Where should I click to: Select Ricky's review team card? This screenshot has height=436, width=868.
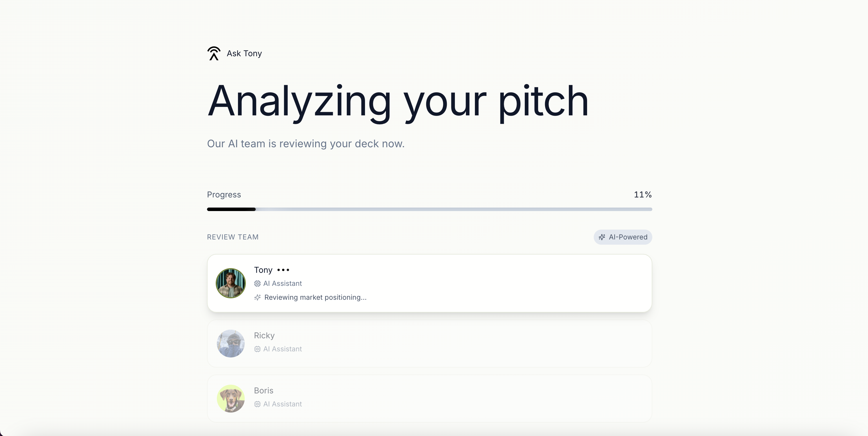pos(430,344)
